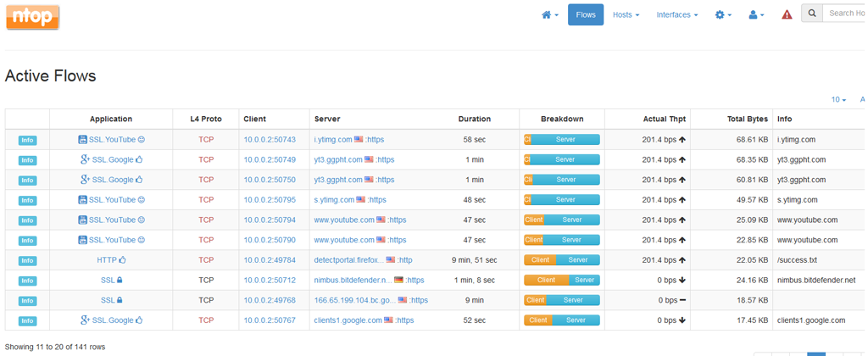
Task: Click YouTube icon in port 50790 row
Action: click(x=82, y=240)
